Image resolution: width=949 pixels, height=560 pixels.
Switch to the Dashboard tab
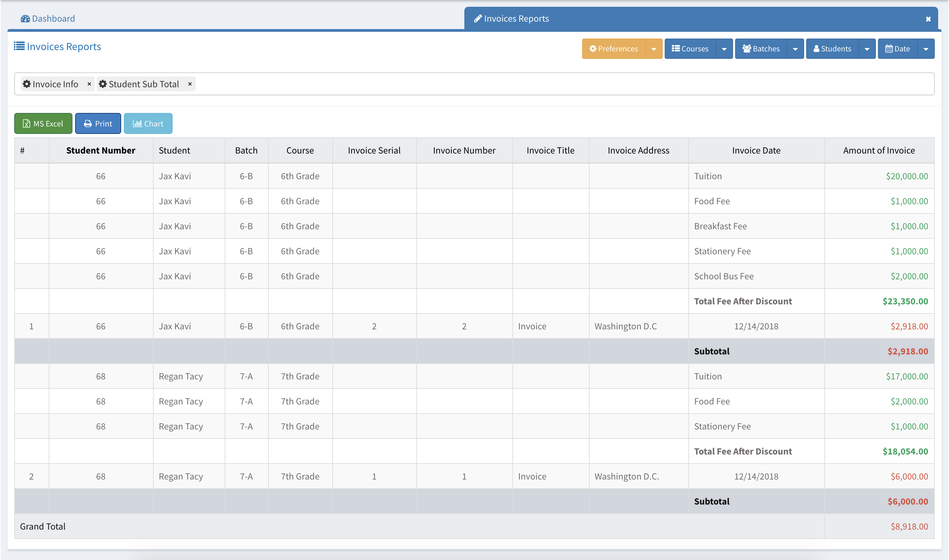(x=48, y=19)
